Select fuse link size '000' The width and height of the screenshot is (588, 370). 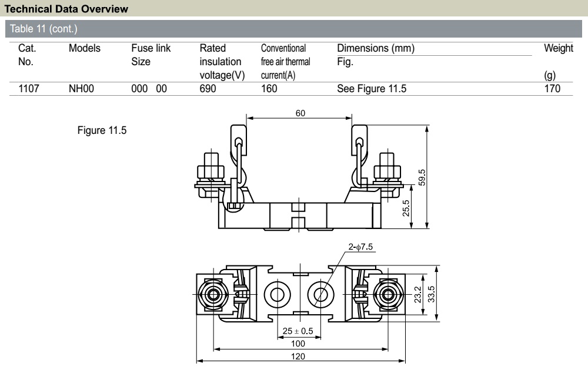(139, 89)
